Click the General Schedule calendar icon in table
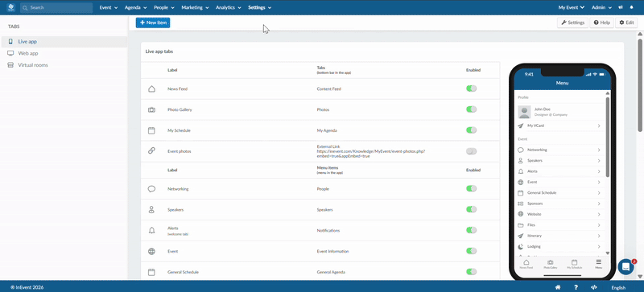The width and height of the screenshot is (644, 292). [x=151, y=272]
